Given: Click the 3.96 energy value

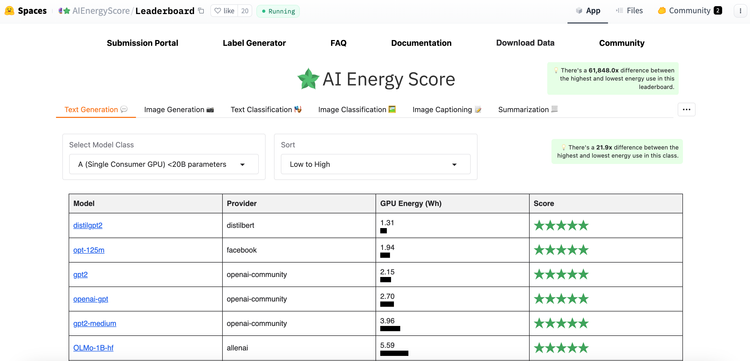Looking at the screenshot, I should (x=387, y=320).
